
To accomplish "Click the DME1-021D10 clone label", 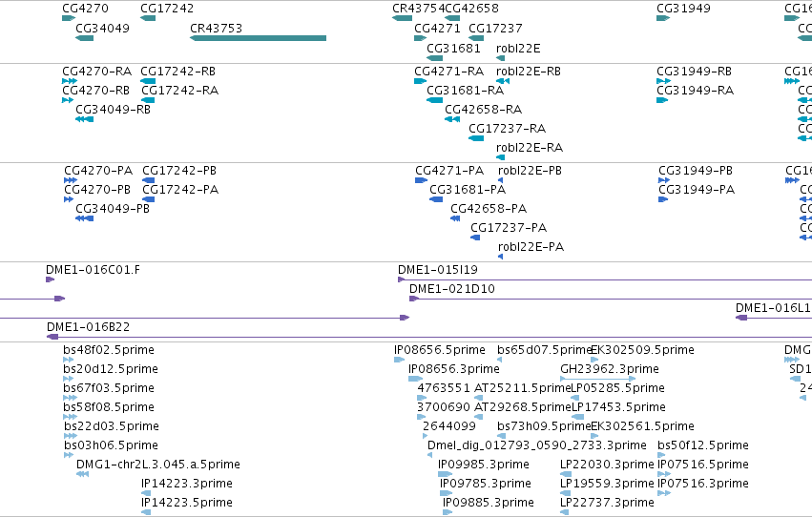I will pos(452,289).
